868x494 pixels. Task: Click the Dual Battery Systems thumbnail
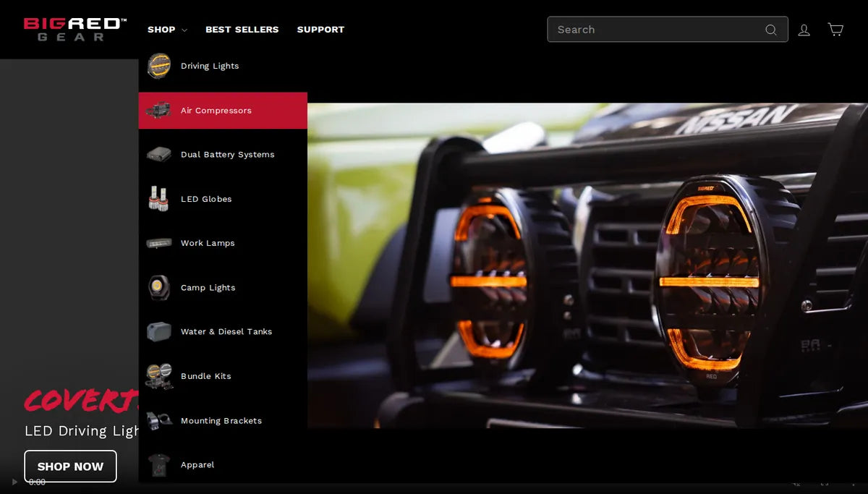tap(159, 155)
